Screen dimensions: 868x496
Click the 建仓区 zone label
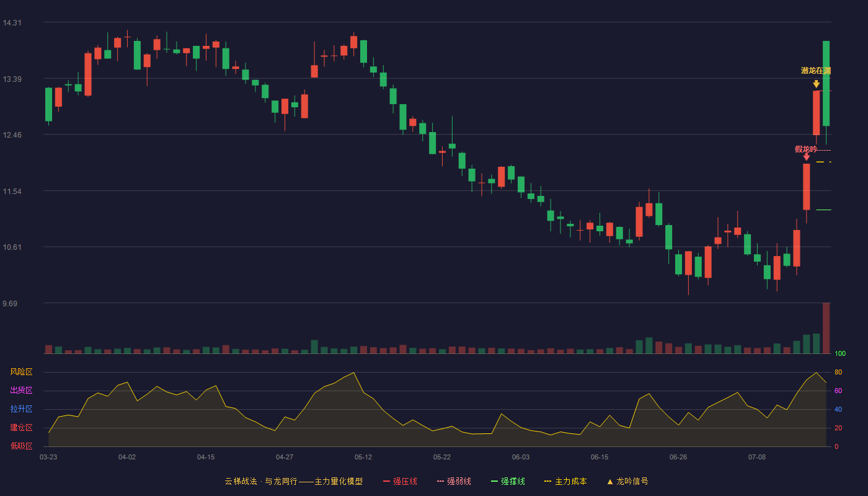(x=21, y=428)
